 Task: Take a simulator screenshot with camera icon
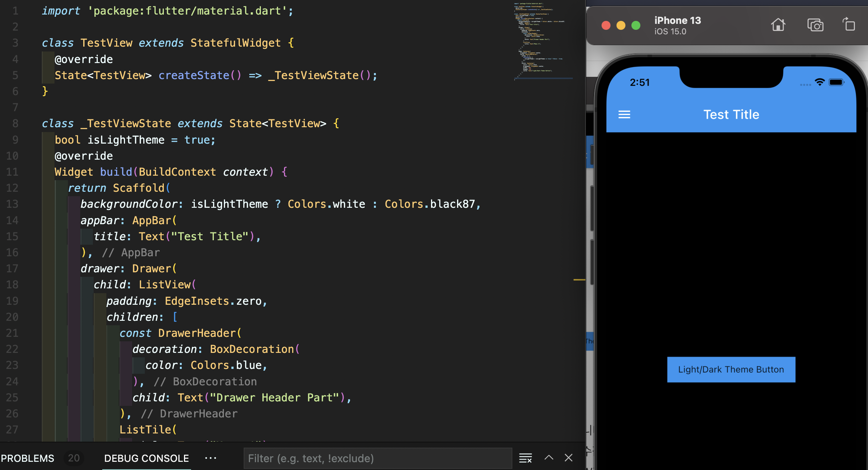coord(815,25)
